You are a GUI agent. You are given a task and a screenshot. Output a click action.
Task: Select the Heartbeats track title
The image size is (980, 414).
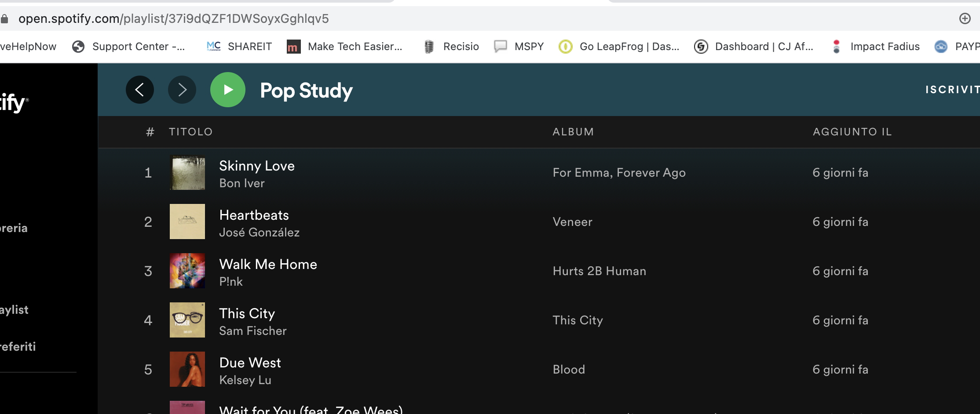pyautogui.click(x=254, y=215)
